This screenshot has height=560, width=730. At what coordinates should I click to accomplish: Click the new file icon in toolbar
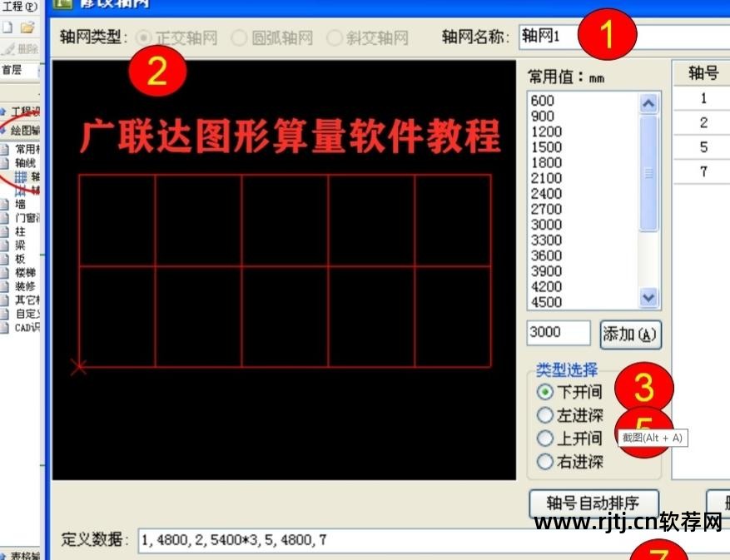tap(7, 27)
